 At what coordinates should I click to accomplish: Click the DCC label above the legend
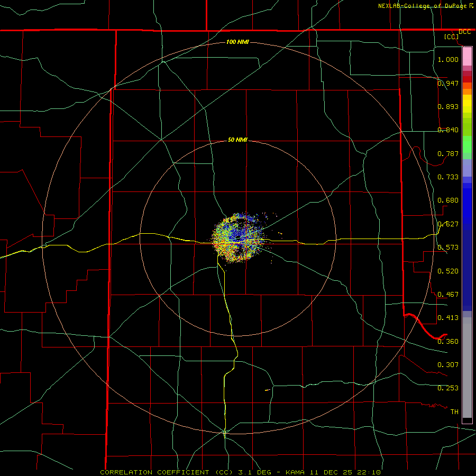465,32
